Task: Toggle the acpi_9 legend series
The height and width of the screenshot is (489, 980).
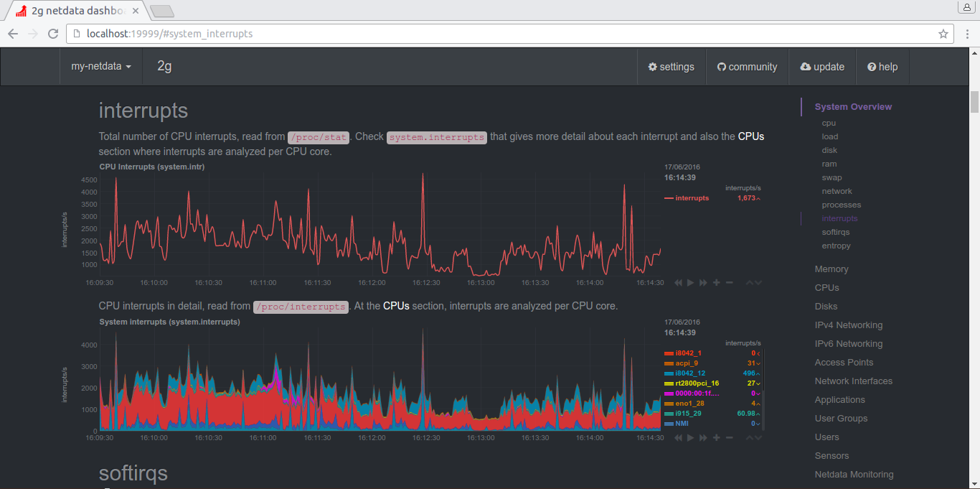Action: coord(681,363)
